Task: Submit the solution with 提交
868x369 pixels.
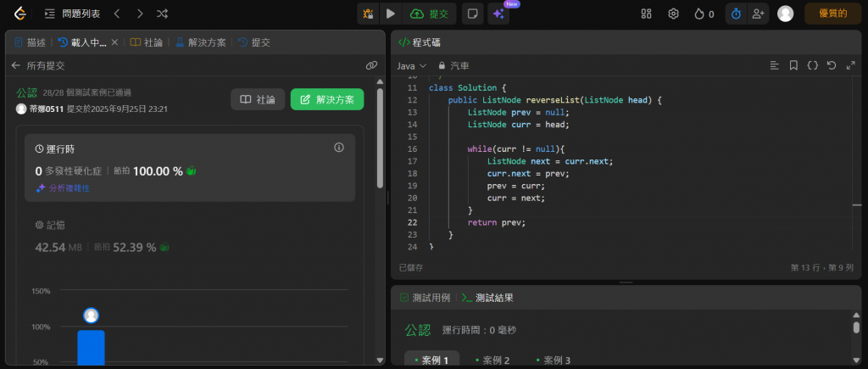Action: point(430,14)
